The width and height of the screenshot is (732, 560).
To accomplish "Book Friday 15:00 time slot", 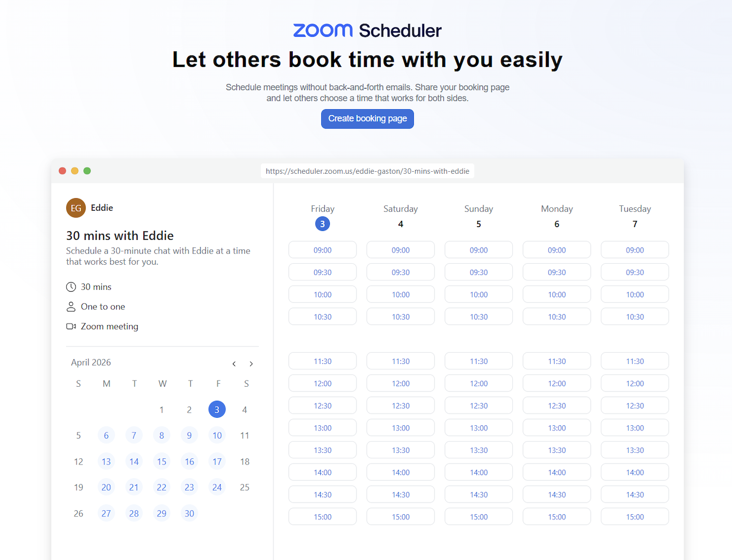I will [322, 517].
